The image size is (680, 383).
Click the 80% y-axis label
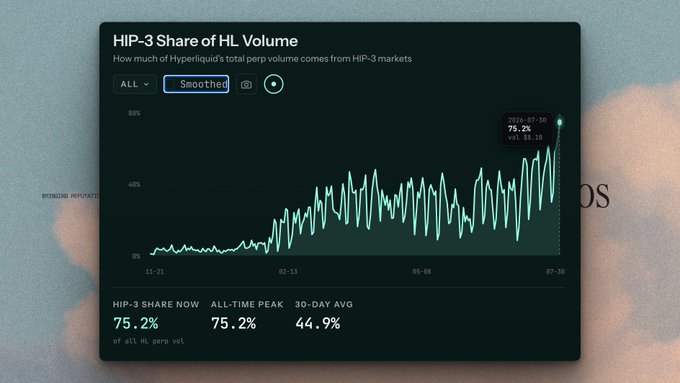click(x=134, y=113)
